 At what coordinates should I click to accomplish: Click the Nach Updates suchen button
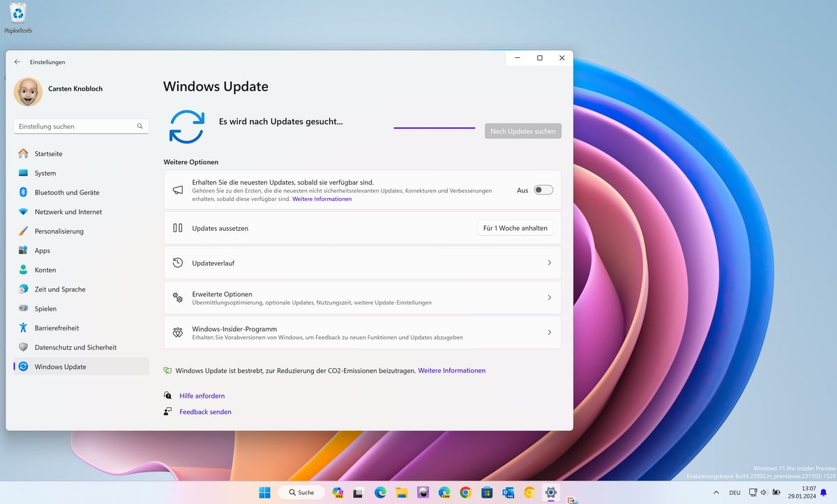(523, 131)
